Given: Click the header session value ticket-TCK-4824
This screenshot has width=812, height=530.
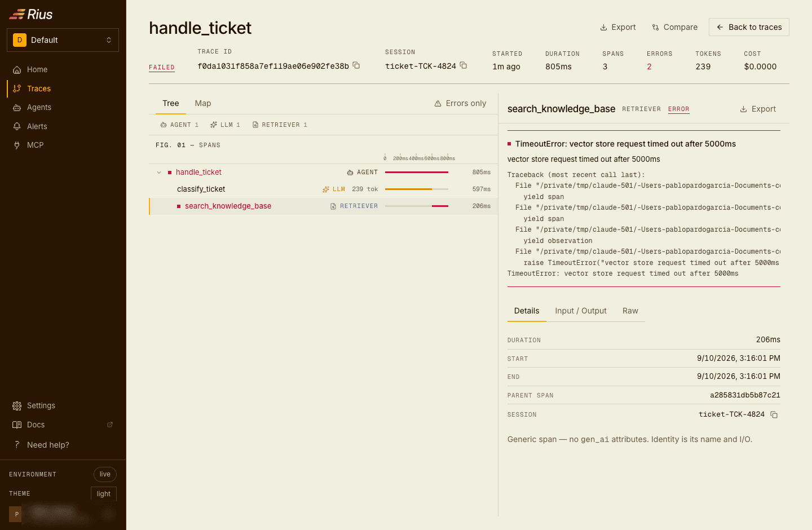Looking at the screenshot, I should 421,67.
